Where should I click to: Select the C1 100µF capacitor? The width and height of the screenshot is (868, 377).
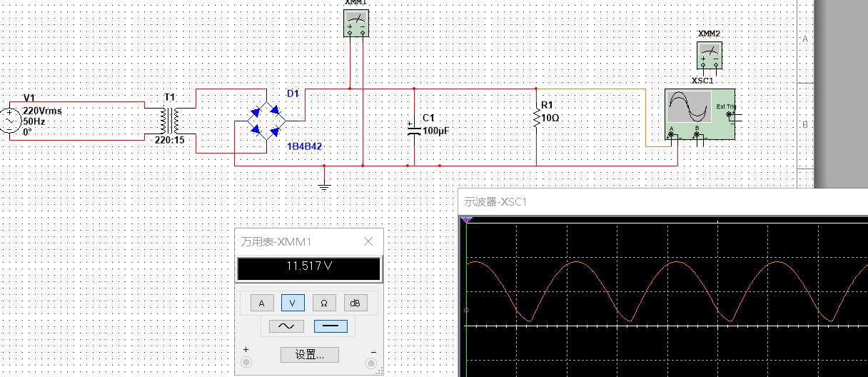coord(414,129)
